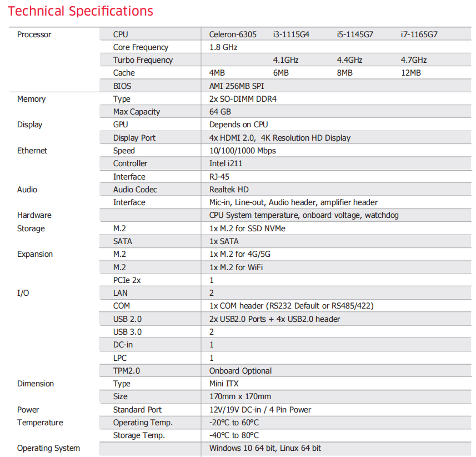Select the 1x M.2 for SSD NVMe entry

click(247, 229)
